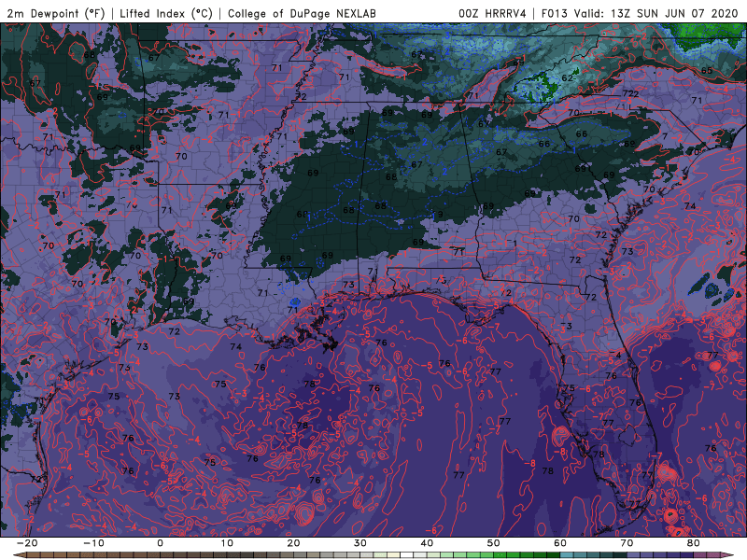Screen dimensions: 747x560
Task: Click the 10 label on the color scale
Action: tap(227, 543)
